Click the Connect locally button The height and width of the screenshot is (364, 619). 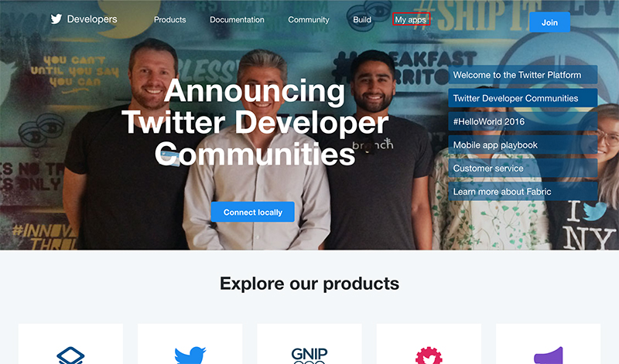click(253, 212)
